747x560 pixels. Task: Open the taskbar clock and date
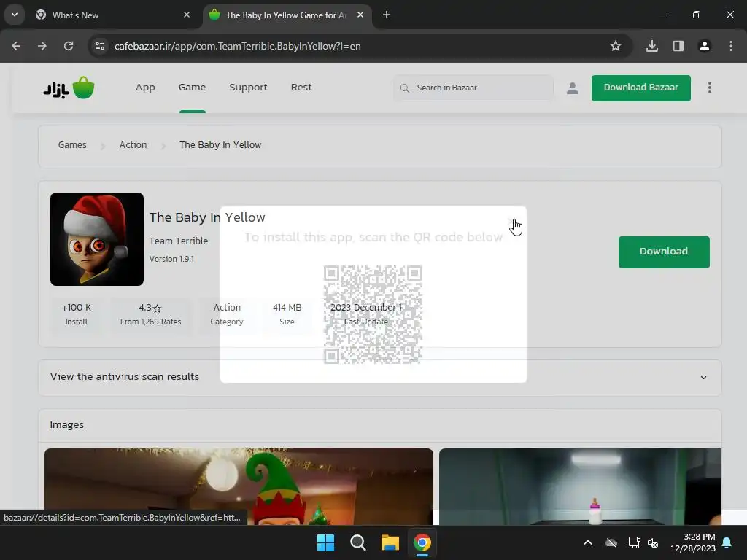tap(693, 542)
